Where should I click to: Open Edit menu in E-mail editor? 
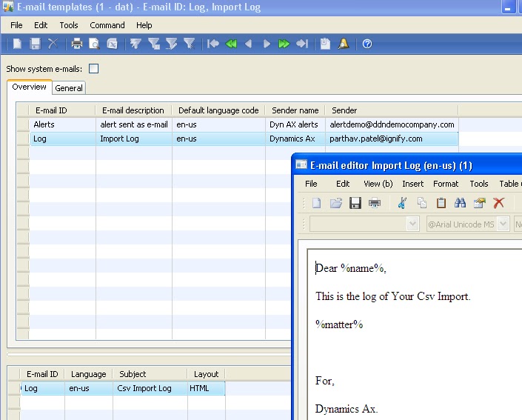[x=343, y=184]
